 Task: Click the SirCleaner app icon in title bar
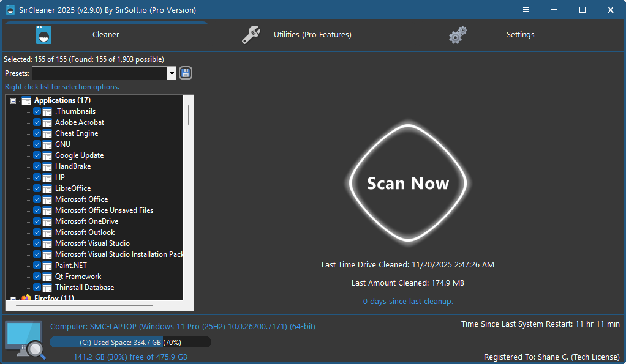pyautogui.click(x=10, y=10)
